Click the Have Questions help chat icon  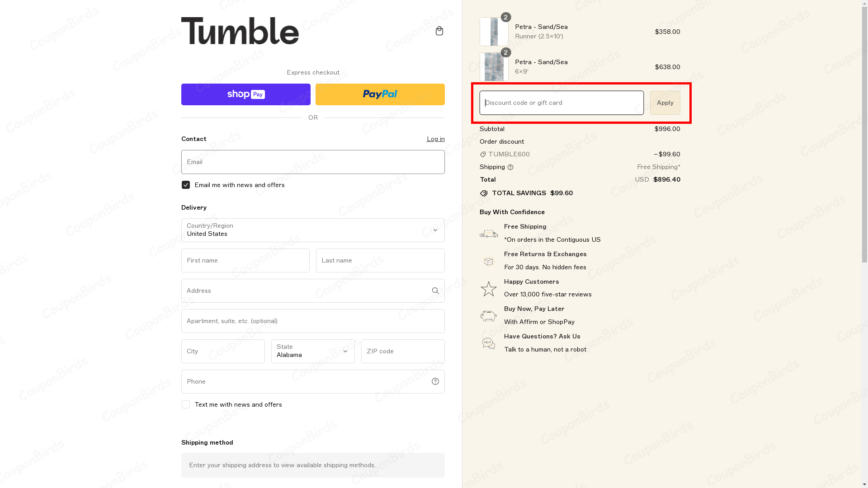click(x=489, y=343)
